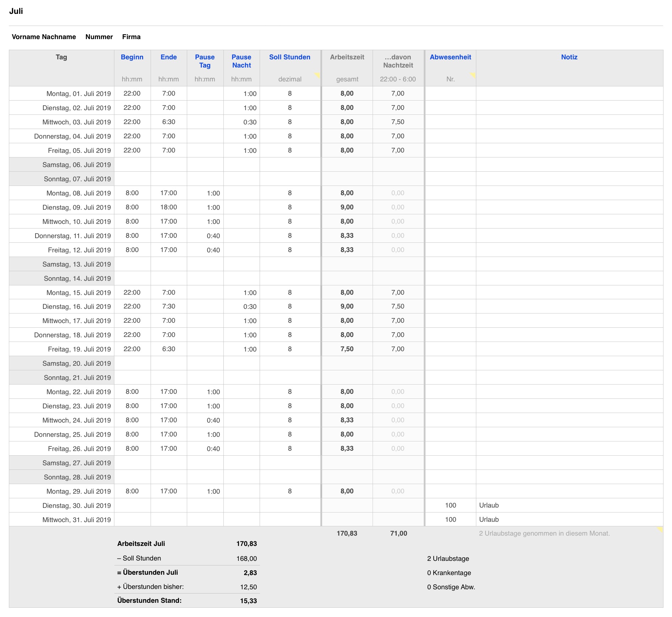The image size is (672, 617).
Task: Click the comment marker beside Urlaubstage summary note
Action: point(660,530)
